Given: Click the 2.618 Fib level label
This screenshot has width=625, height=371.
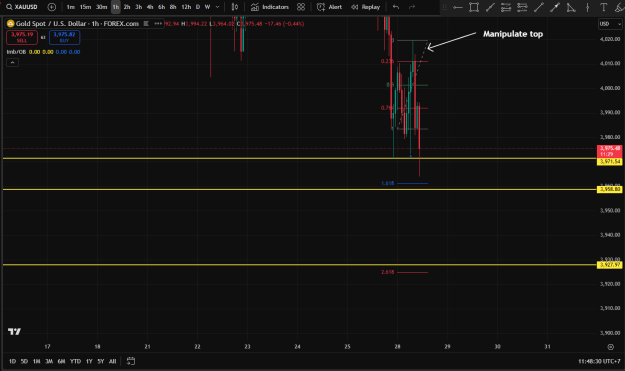Looking at the screenshot, I should tap(387, 272).
